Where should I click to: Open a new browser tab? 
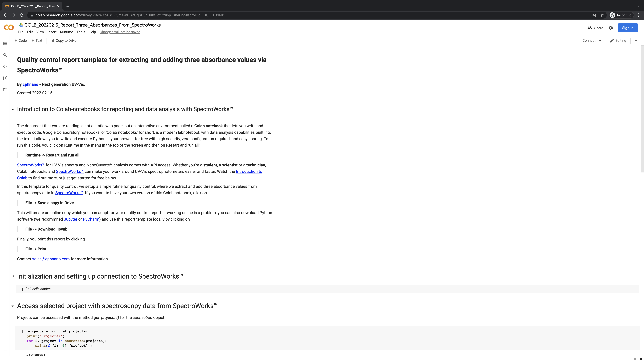point(68,6)
